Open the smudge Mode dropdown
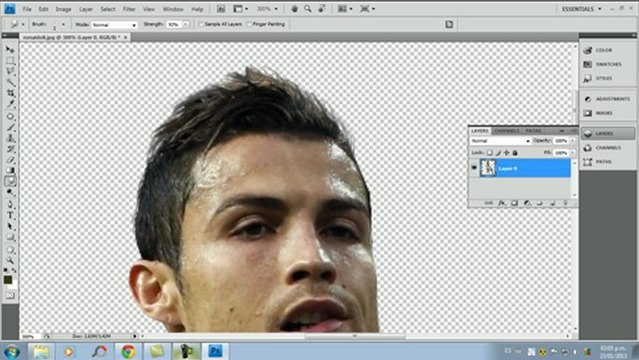The image size is (639, 360). [114, 25]
